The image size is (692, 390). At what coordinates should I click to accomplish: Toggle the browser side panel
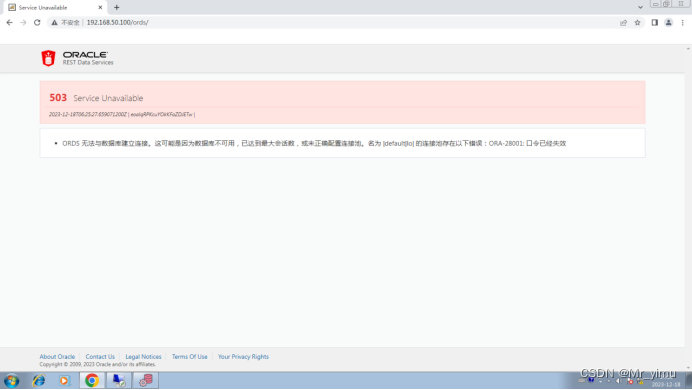tap(654, 22)
